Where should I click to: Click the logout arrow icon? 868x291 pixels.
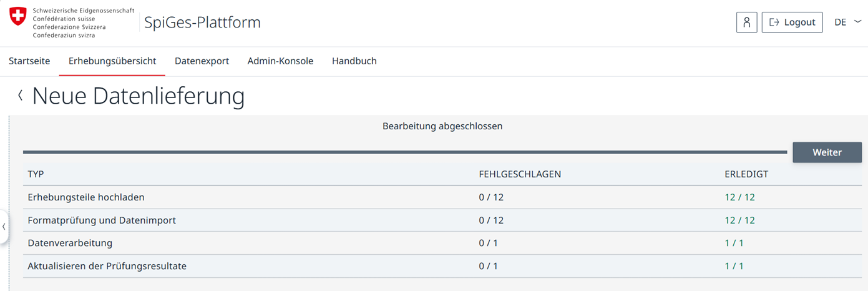[x=774, y=22]
